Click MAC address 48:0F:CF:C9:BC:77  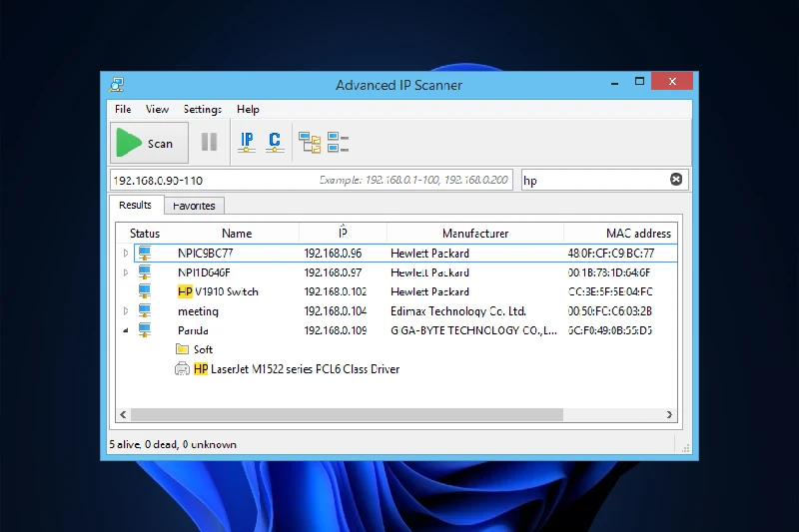pyautogui.click(x=611, y=253)
